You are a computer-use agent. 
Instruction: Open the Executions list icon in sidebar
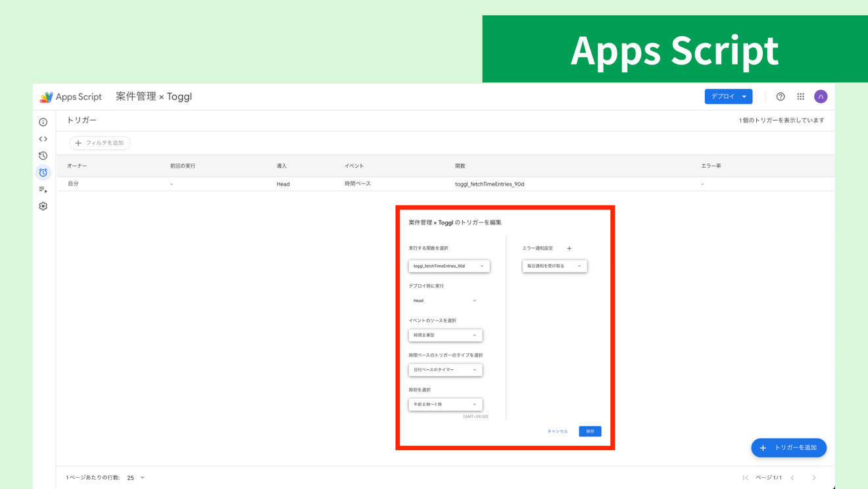[x=43, y=190]
